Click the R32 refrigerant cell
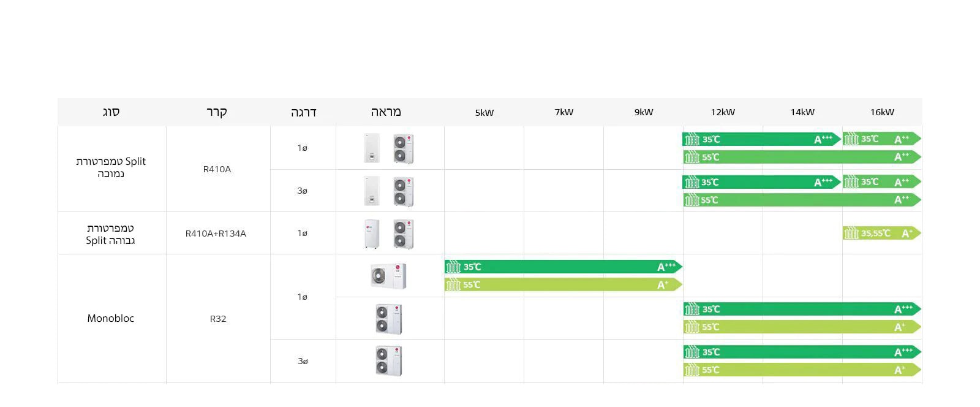The image size is (980, 407). [218, 319]
